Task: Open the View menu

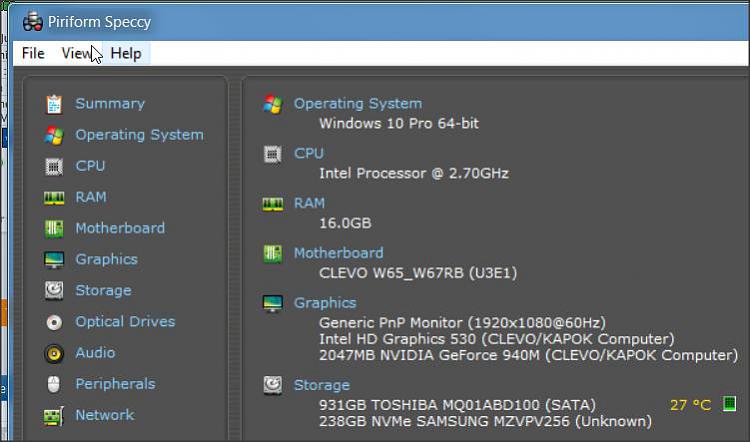Action: click(x=77, y=53)
